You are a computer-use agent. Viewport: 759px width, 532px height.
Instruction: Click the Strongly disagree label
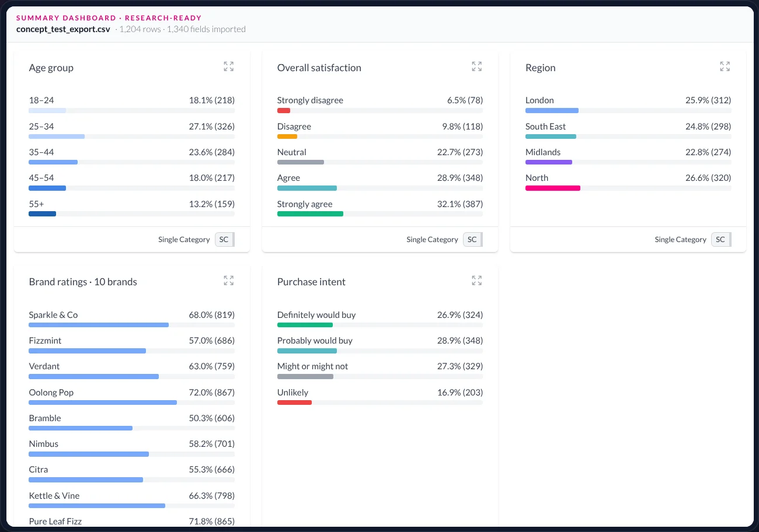click(310, 100)
